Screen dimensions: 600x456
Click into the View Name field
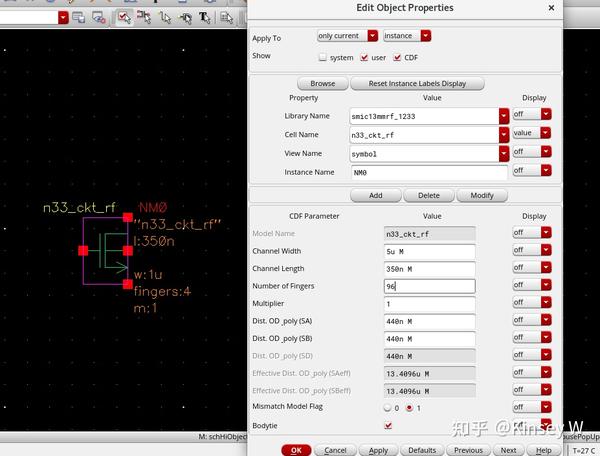(424, 154)
